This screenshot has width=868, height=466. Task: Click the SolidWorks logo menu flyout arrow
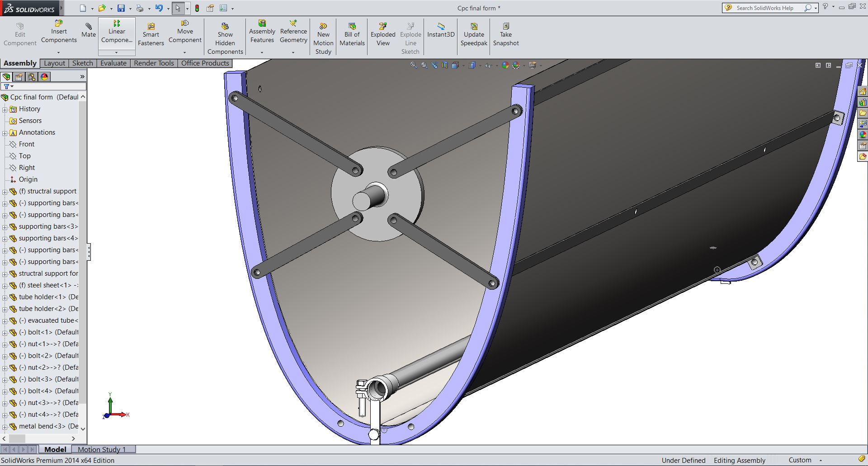point(61,8)
